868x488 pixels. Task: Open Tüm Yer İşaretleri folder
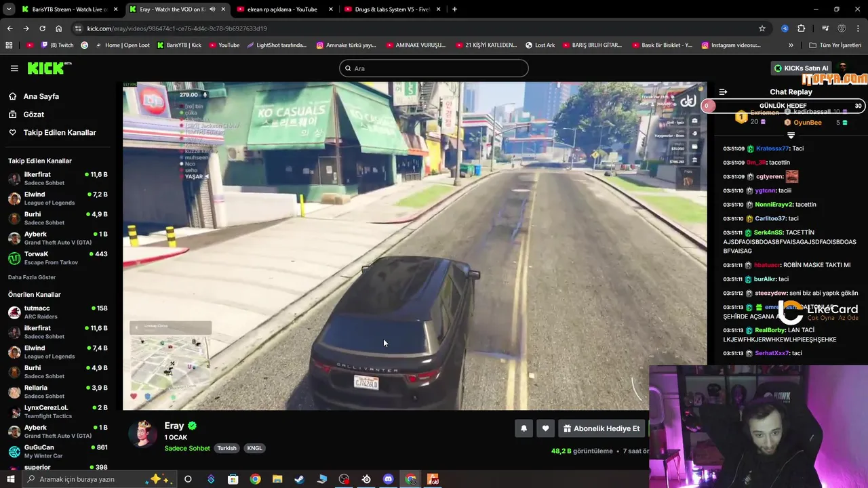pos(835,45)
